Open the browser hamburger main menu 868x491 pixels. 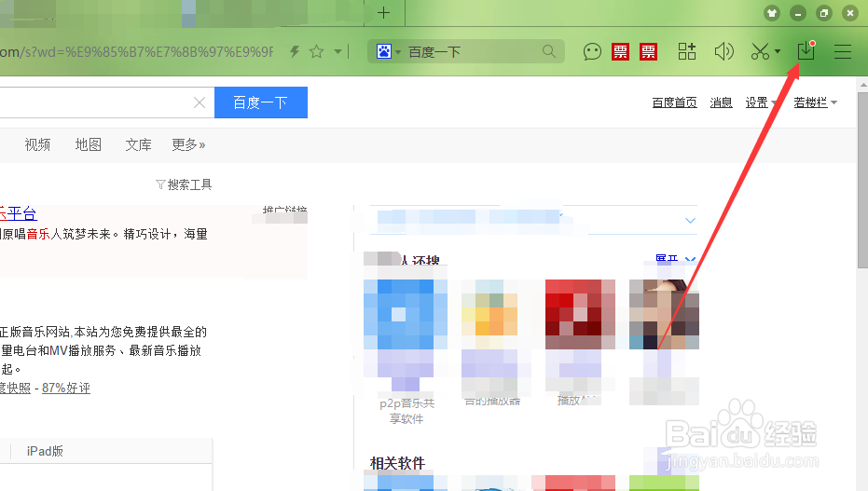pyautogui.click(x=843, y=51)
